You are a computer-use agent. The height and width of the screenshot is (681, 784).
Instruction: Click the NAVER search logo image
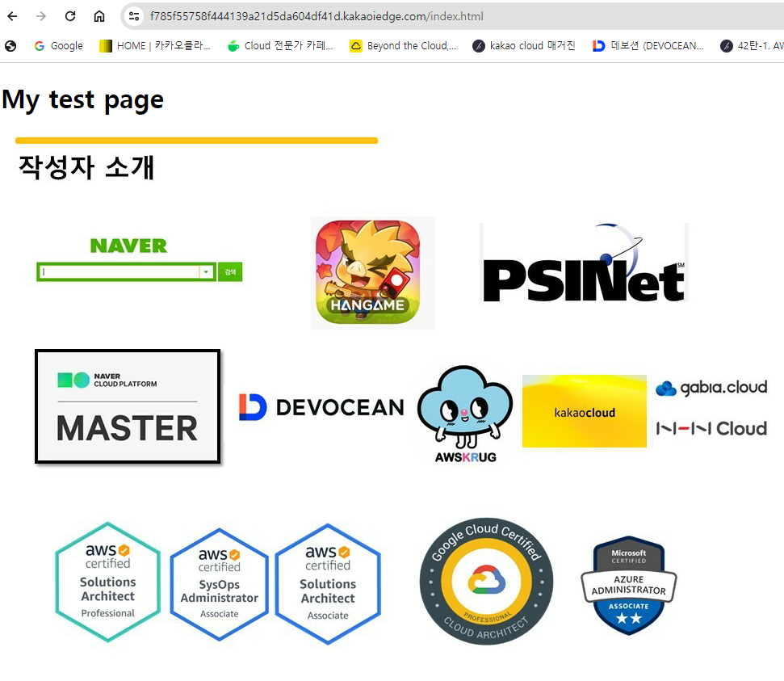[140, 259]
